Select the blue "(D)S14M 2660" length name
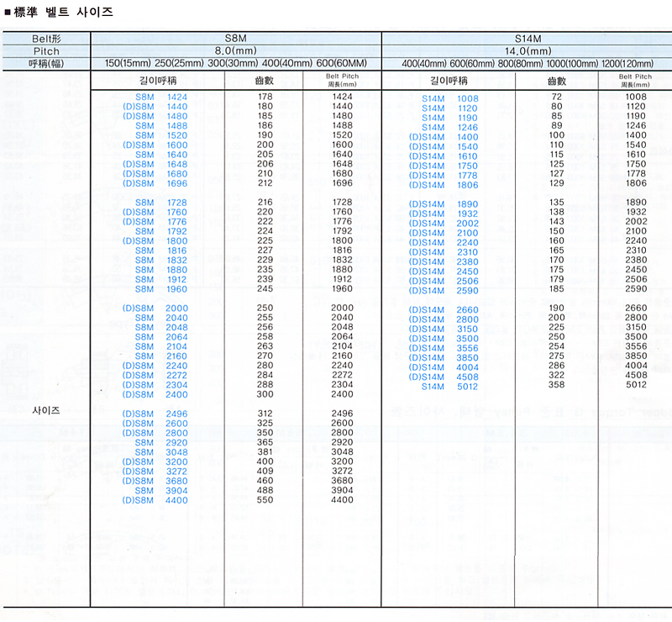Image resolution: width=672 pixels, height=622 pixels. point(444,310)
